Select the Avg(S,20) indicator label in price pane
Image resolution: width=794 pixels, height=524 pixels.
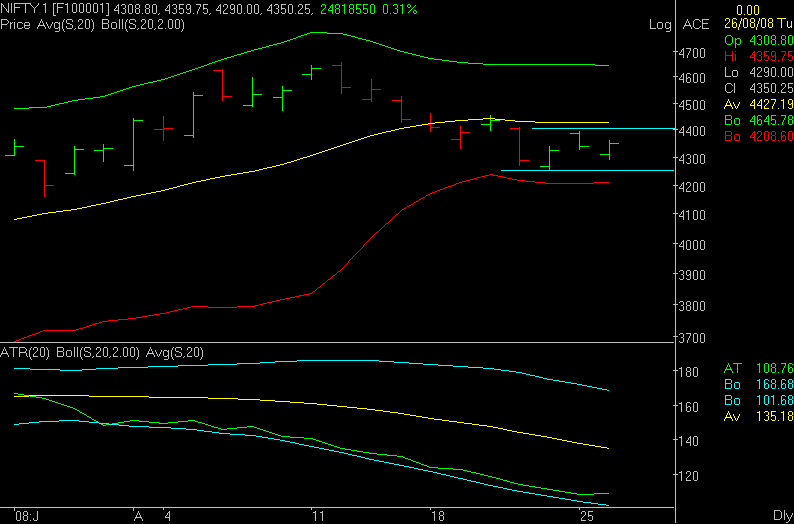pos(66,25)
